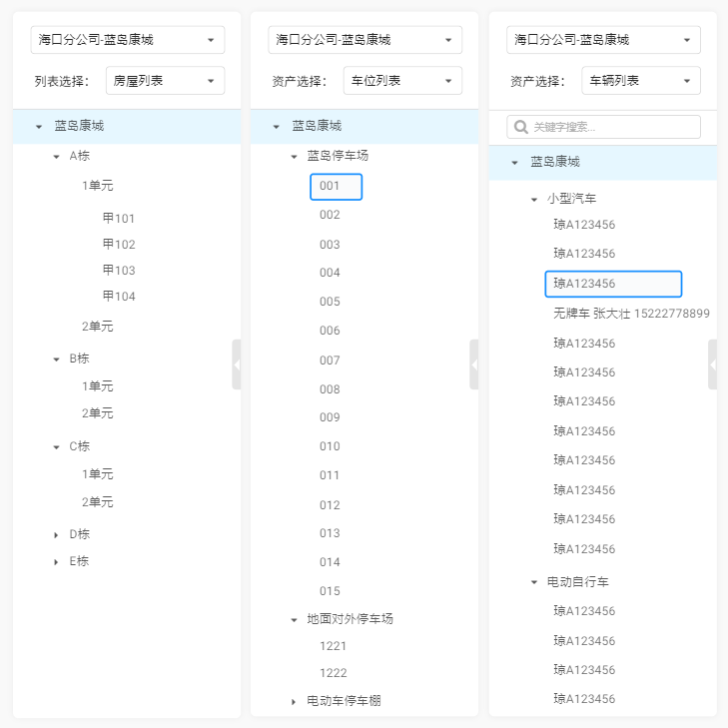Image resolution: width=728 pixels, height=728 pixels.
Task: Expand the 电动车停车棚 node
Action: 294,702
